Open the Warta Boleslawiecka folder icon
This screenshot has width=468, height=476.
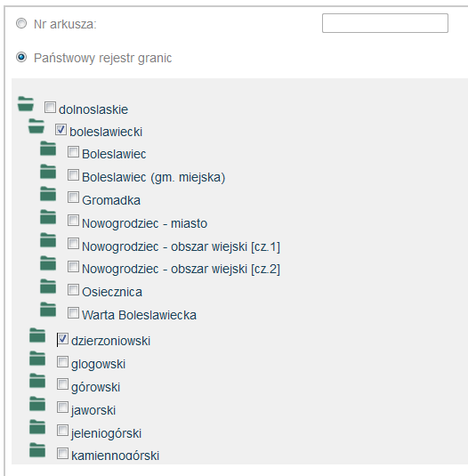[x=48, y=310]
